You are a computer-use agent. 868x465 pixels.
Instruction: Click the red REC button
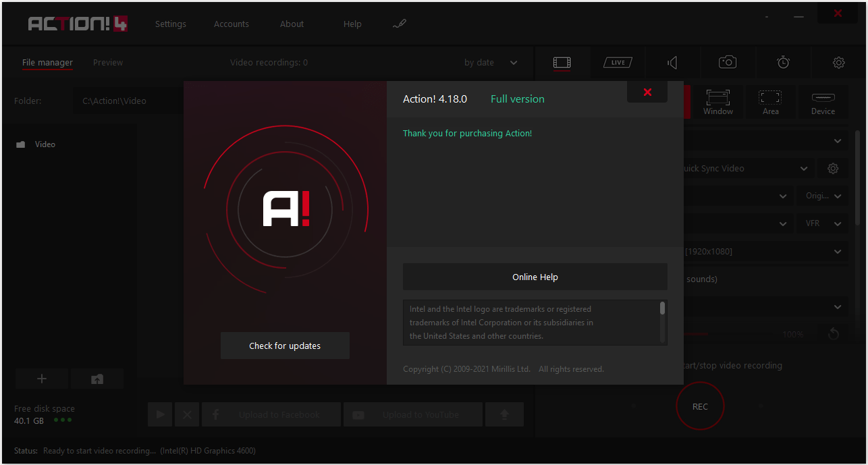point(700,406)
